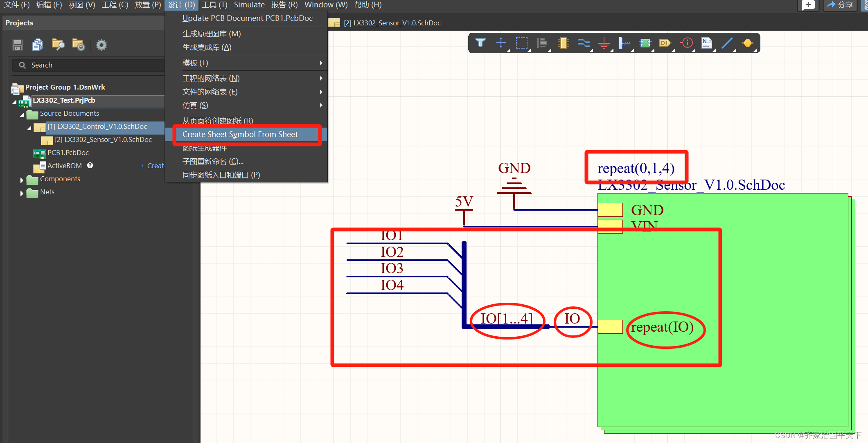The image size is (868, 443).
Task: Open project options folder-gear icon
Action: click(x=78, y=45)
